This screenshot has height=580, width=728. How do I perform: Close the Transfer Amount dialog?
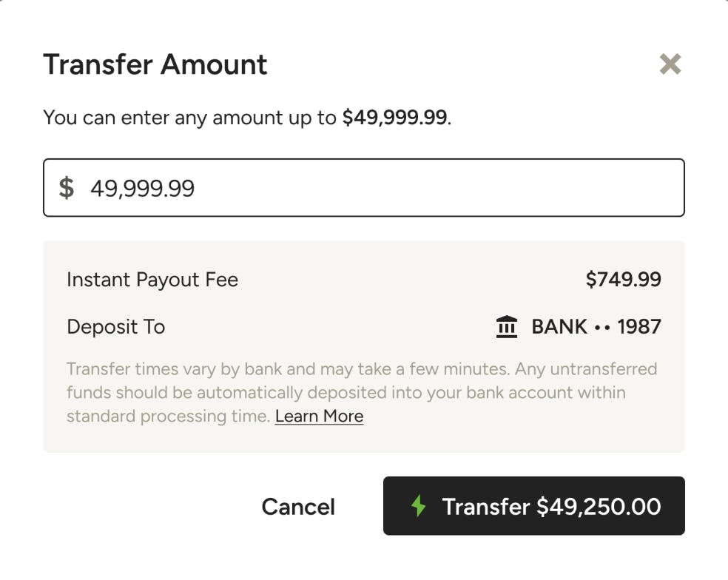pyautogui.click(x=670, y=64)
